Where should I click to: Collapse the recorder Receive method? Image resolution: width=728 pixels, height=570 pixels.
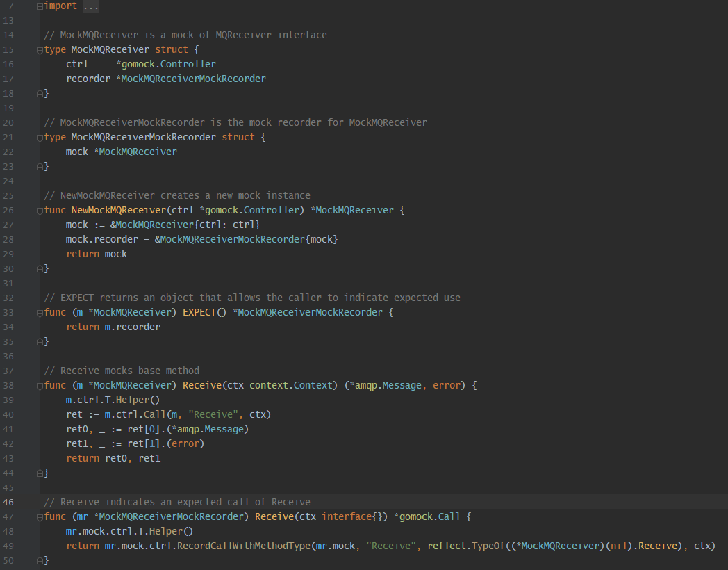[40, 516]
